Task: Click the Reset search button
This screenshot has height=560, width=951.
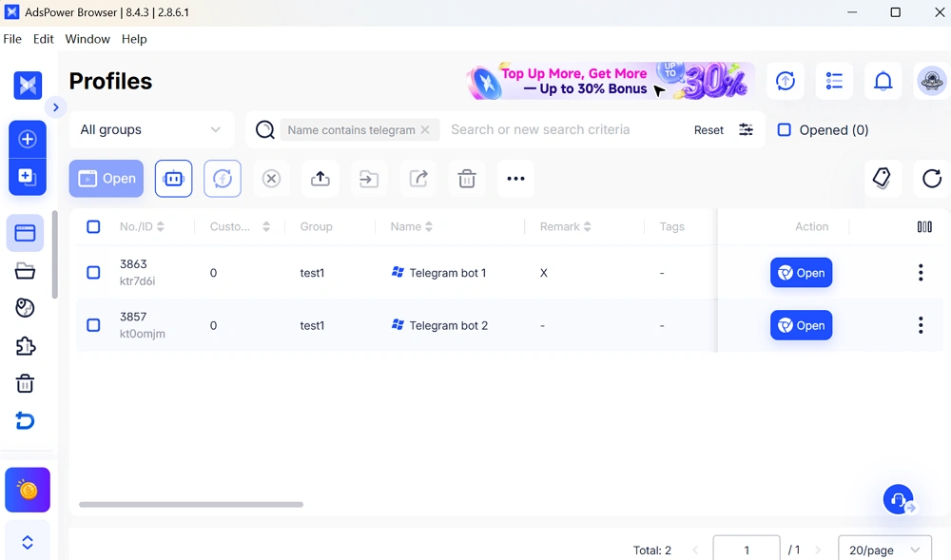Action: (x=708, y=129)
